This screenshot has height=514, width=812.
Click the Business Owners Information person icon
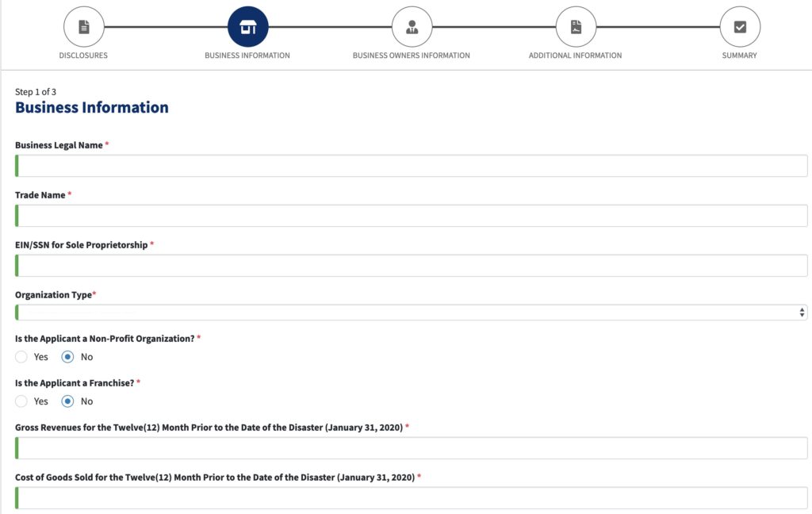pos(412,27)
